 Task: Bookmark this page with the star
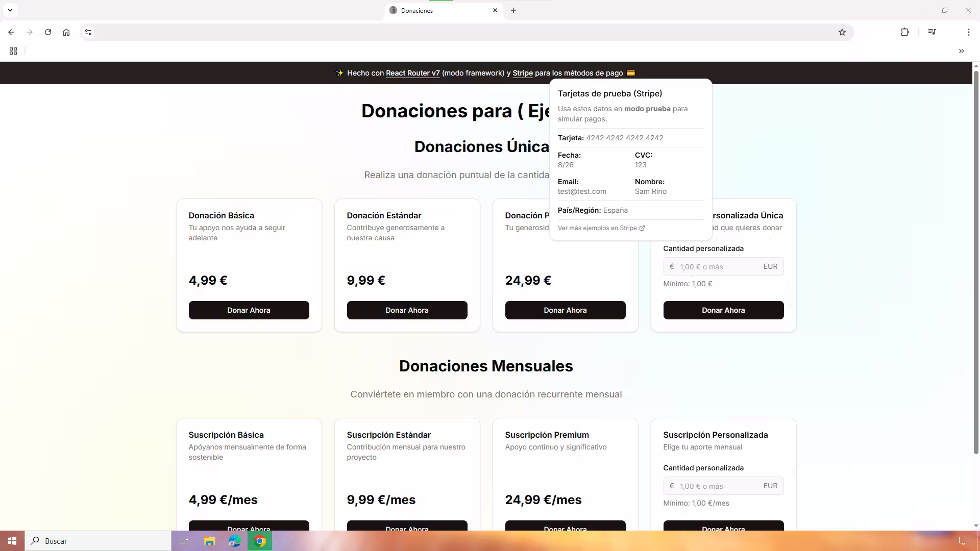(842, 32)
